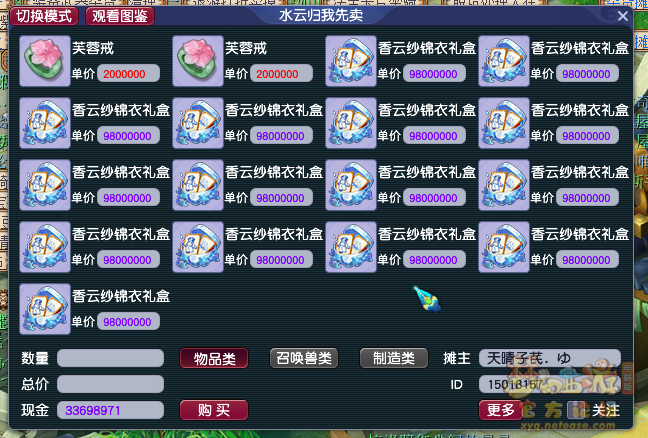Select the first 芙蓉戒 ring icon

coord(45,61)
